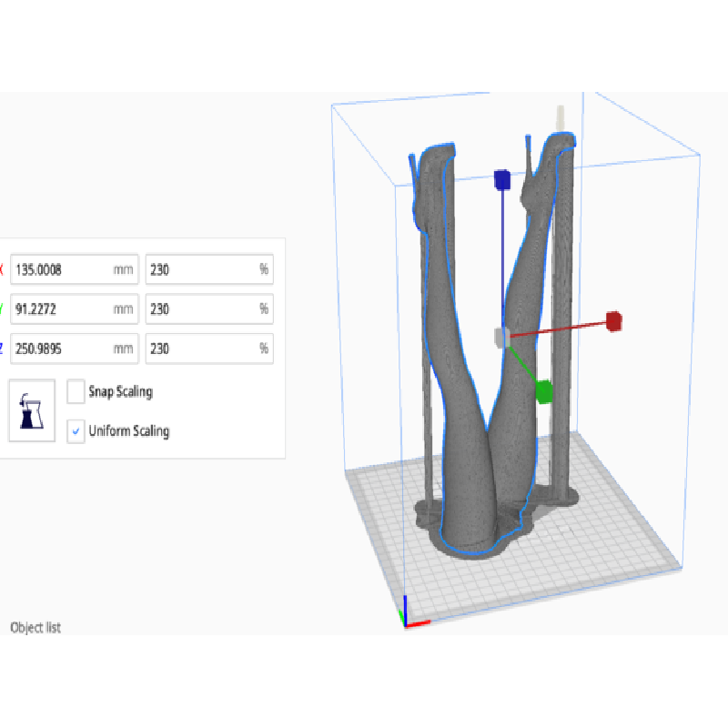Select the green Y-axis scale handle
Image resolution: width=728 pixels, height=728 pixels.
(544, 391)
